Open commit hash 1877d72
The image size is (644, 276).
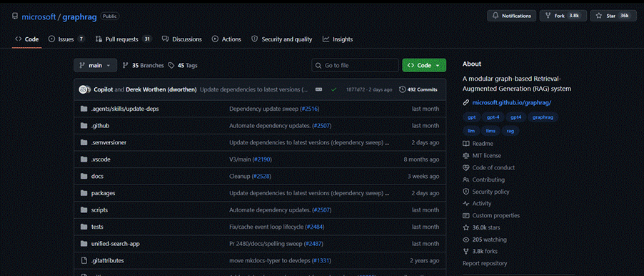click(x=355, y=89)
